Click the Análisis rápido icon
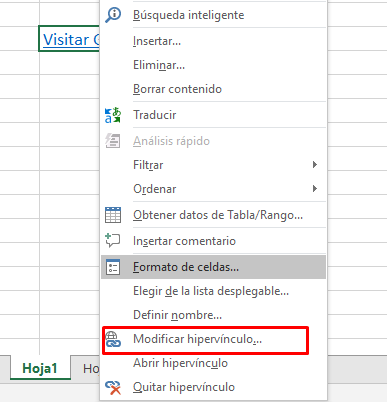This screenshot has height=402, width=387. [x=113, y=141]
